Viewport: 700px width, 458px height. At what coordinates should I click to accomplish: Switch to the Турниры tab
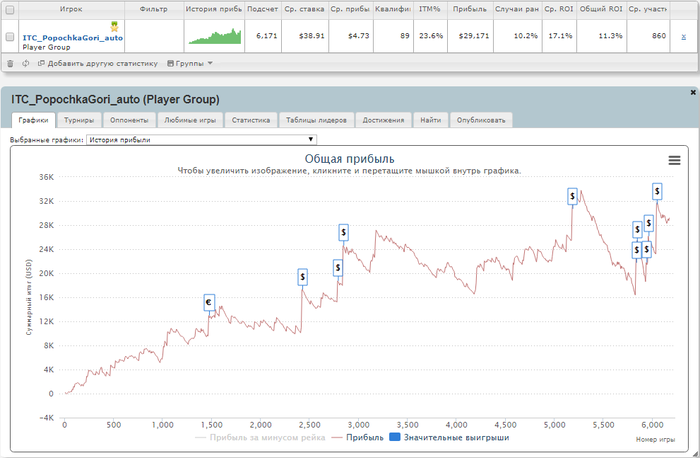point(79,120)
